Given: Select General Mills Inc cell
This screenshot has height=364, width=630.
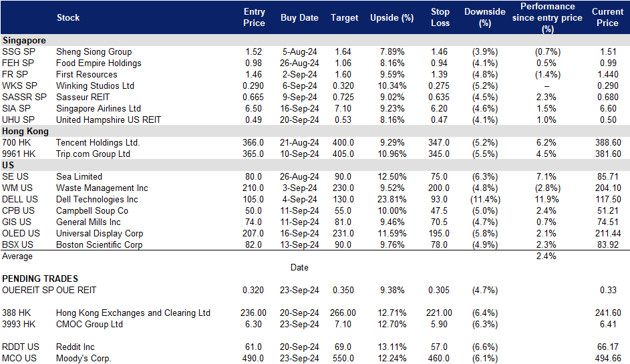Looking at the screenshot, I should coord(88,222).
